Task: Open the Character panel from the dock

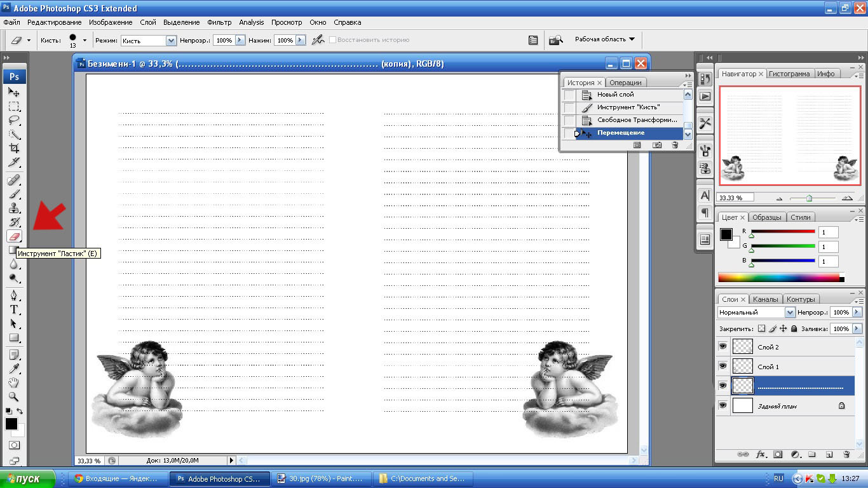Action: point(705,196)
